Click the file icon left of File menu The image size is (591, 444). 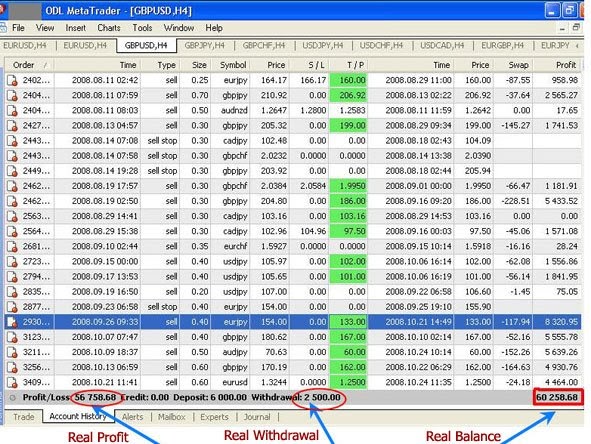(3, 28)
